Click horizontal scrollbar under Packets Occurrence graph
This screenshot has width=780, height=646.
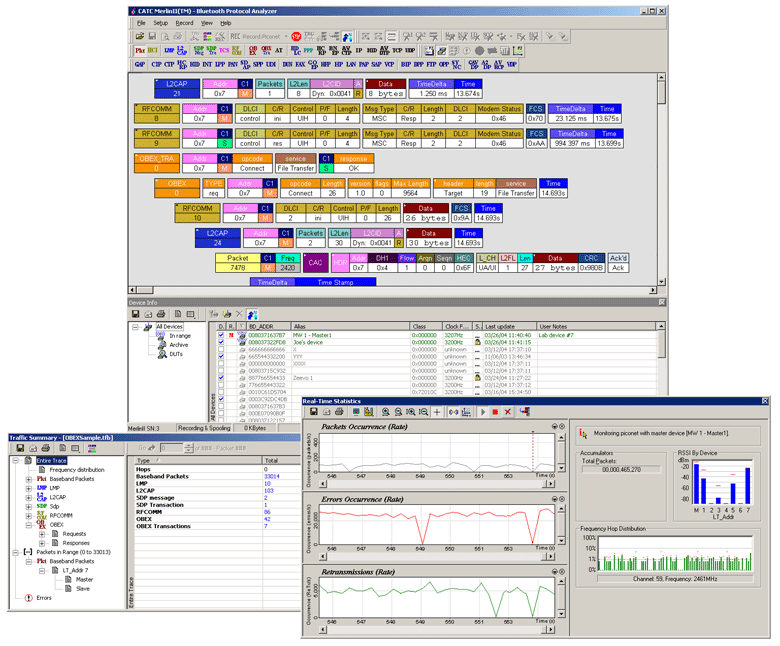tap(438, 483)
